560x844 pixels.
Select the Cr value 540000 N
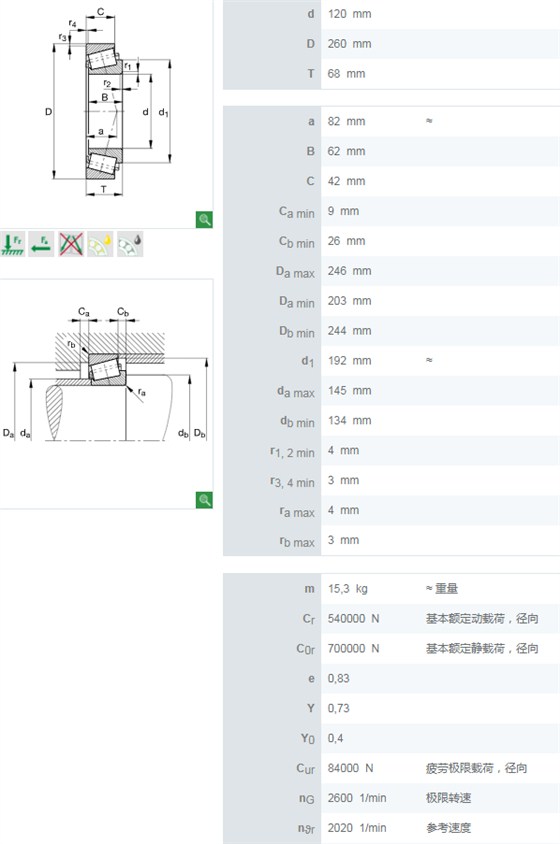point(353,618)
